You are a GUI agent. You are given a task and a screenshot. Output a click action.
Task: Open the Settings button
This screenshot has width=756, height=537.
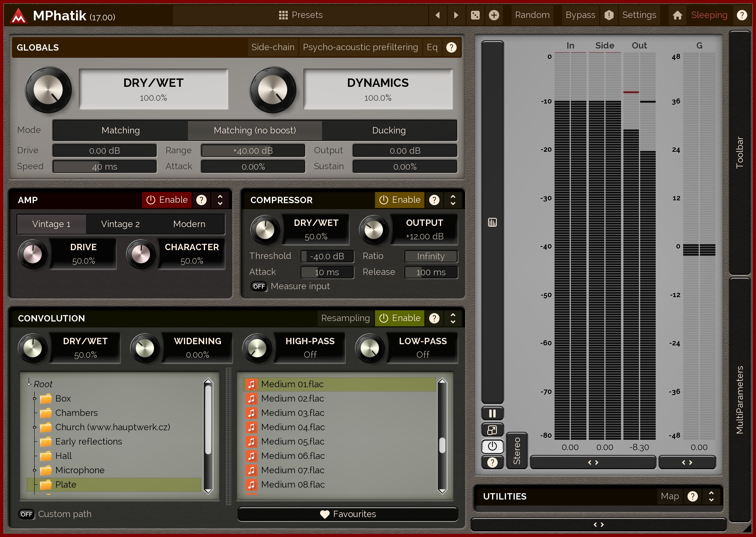[639, 15]
